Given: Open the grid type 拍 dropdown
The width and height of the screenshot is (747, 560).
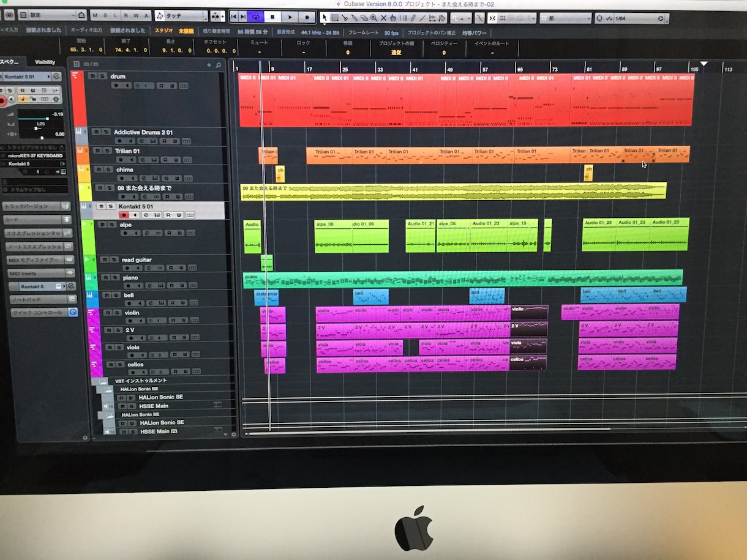Looking at the screenshot, I should [565, 18].
